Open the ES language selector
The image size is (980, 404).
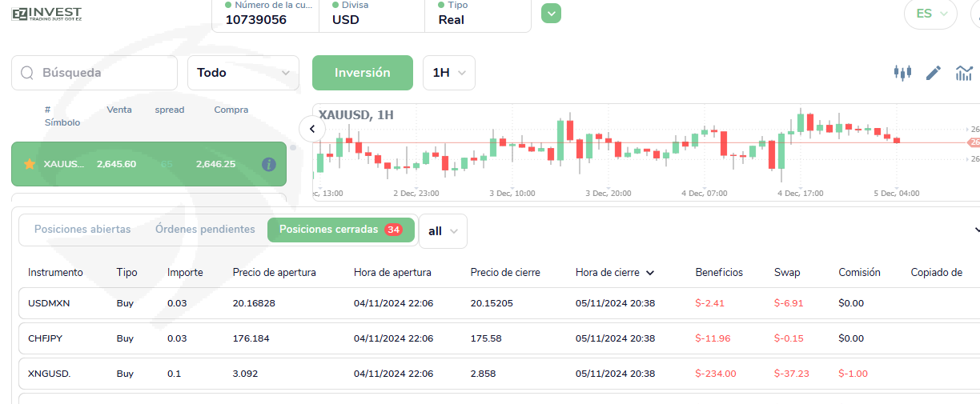coord(930,14)
